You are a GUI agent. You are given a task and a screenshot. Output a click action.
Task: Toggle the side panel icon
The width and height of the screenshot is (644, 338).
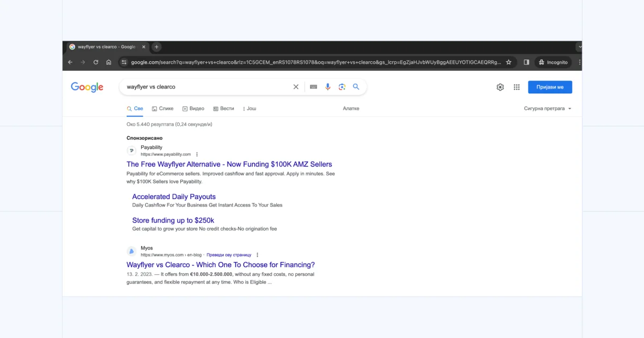coord(526,62)
